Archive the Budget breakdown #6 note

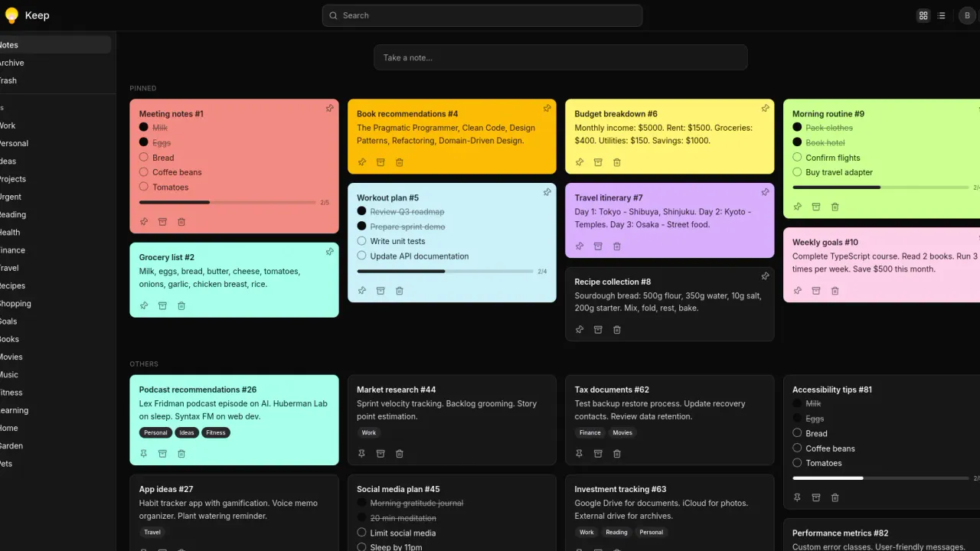point(598,162)
